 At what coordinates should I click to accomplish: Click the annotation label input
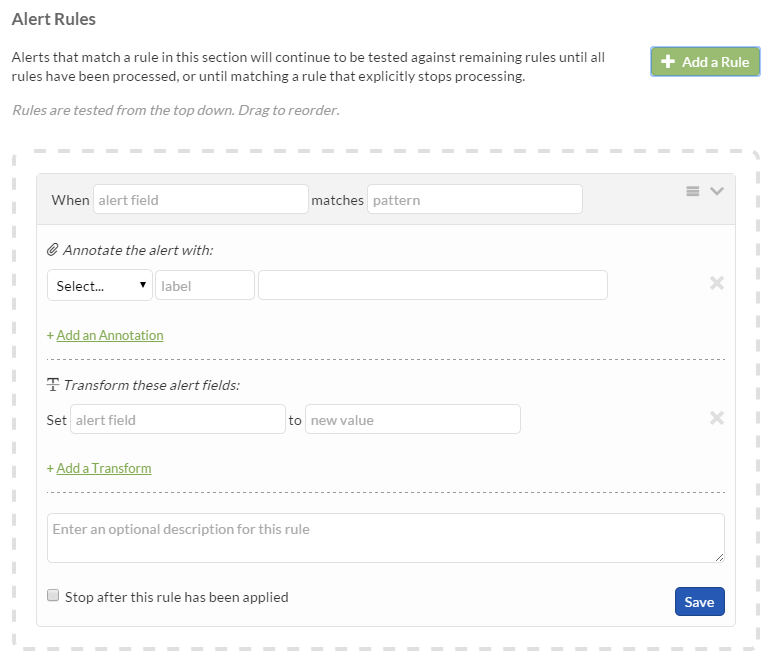coord(204,286)
